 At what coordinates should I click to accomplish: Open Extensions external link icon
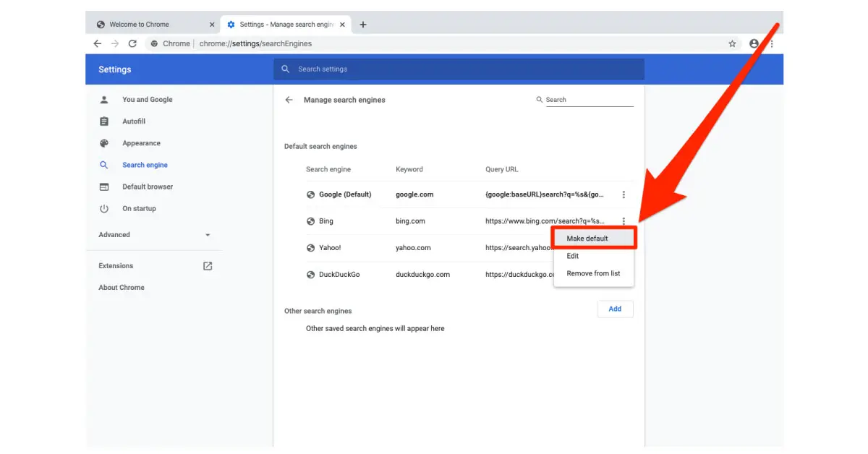coord(208,266)
